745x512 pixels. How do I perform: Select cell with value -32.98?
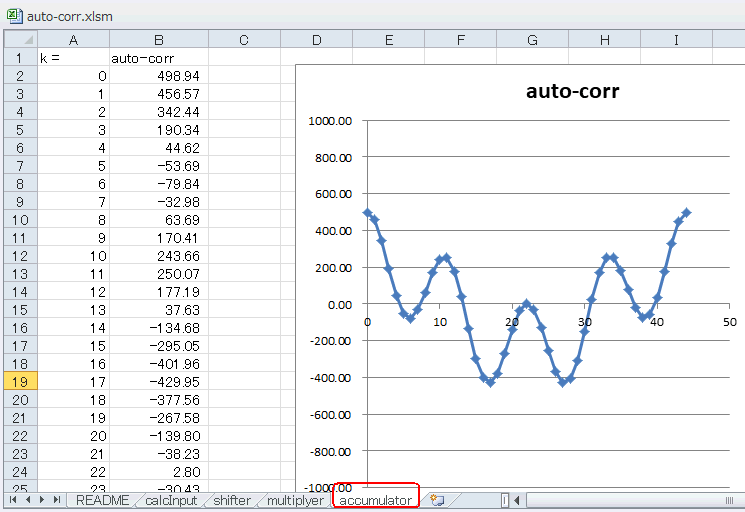159,202
